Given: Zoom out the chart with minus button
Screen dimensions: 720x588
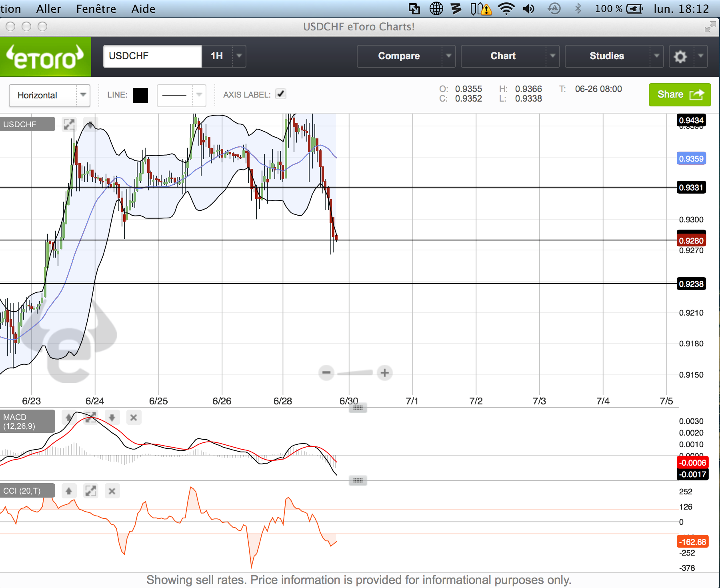Looking at the screenshot, I should point(326,373).
